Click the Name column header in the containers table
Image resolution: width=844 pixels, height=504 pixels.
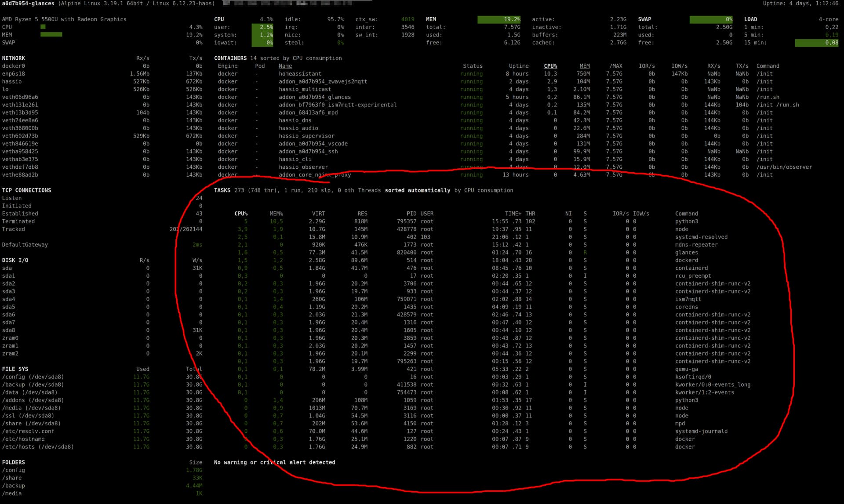tap(285, 66)
